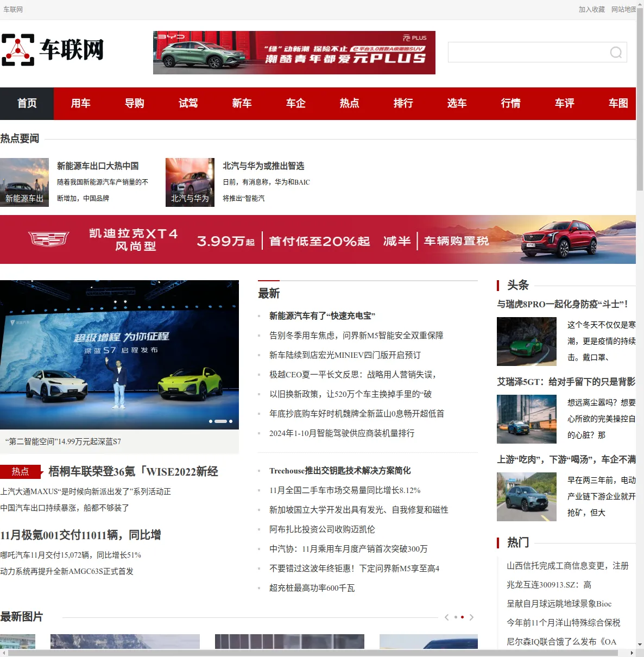Select the grey pagination dot in 最新图片

[456, 617]
